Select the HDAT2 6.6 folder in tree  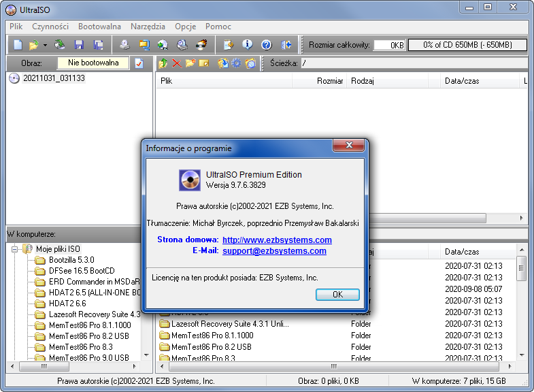click(x=67, y=304)
